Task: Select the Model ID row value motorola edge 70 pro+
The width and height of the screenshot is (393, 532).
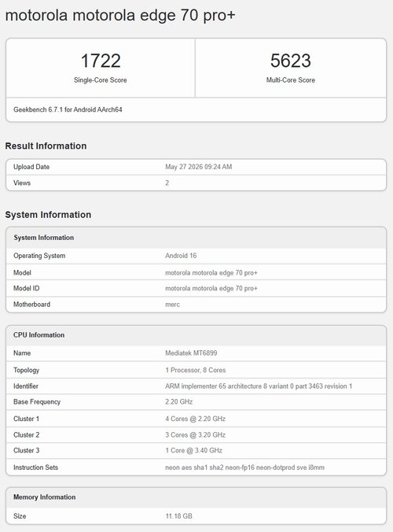Action: click(x=211, y=288)
